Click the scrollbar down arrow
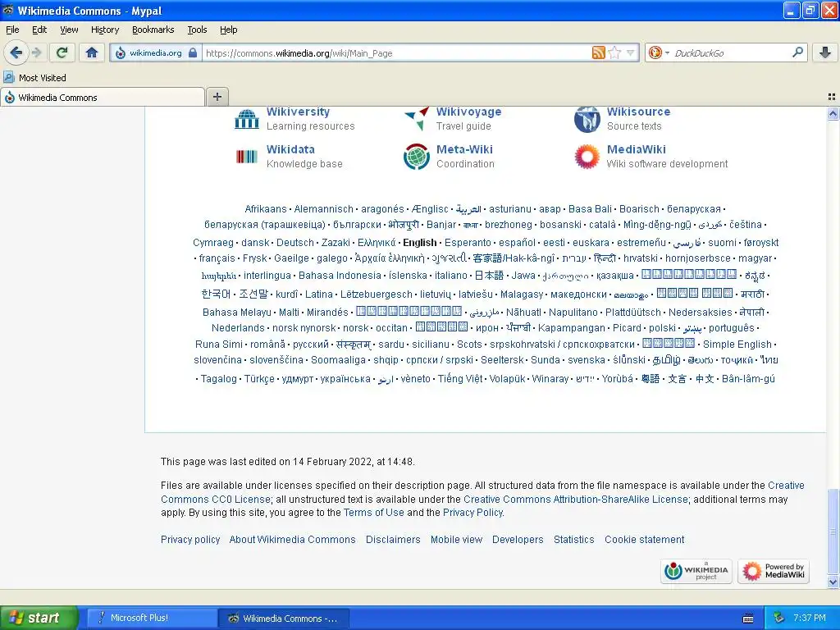 click(833, 582)
